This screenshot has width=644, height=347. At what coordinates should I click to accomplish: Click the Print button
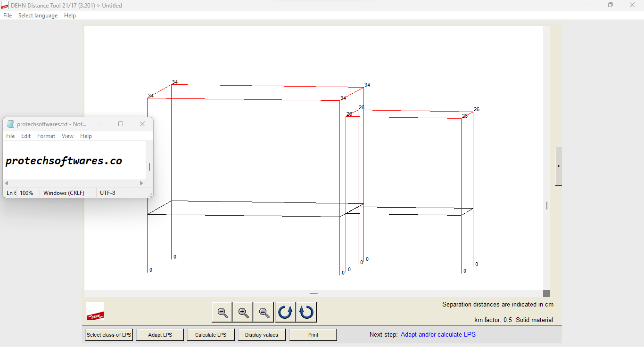click(x=313, y=335)
